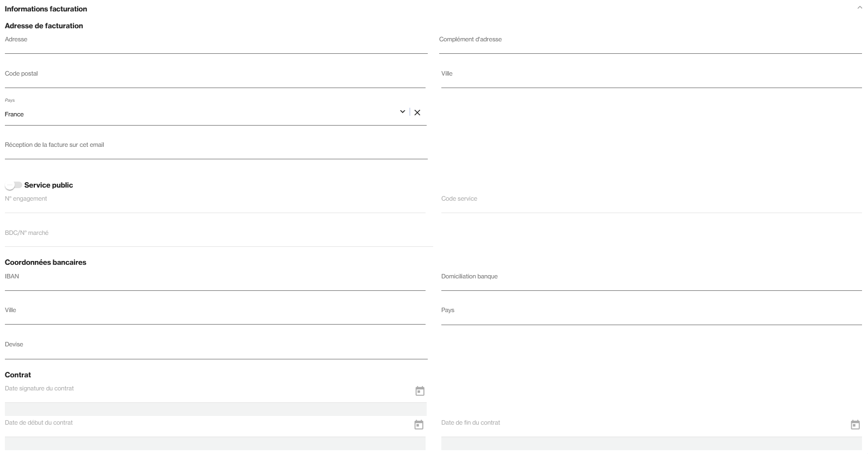Open calendar for Date signature du contrat
The width and height of the screenshot is (868, 454).
(420, 391)
